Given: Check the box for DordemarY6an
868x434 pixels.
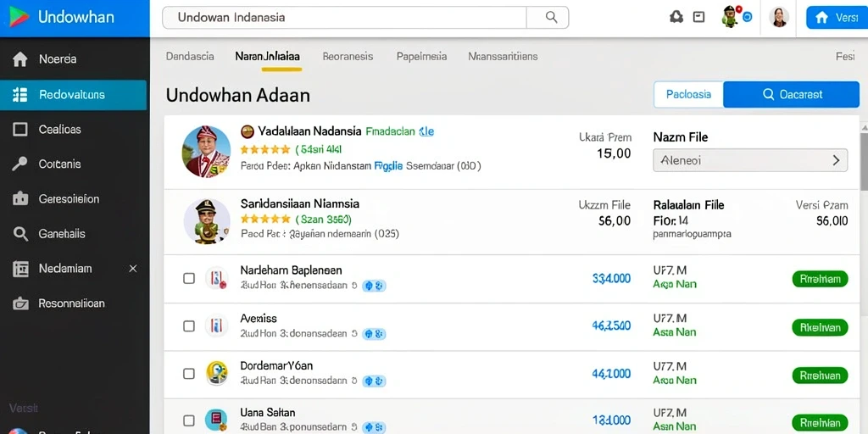Looking at the screenshot, I should pyautogui.click(x=189, y=374).
